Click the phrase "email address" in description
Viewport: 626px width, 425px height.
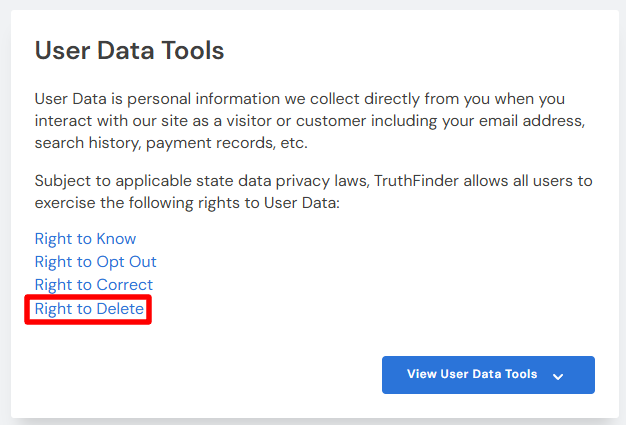tap(534, 121)
